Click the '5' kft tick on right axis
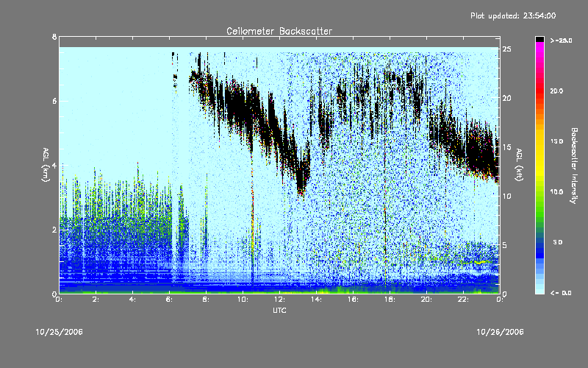 click(505, 245)
